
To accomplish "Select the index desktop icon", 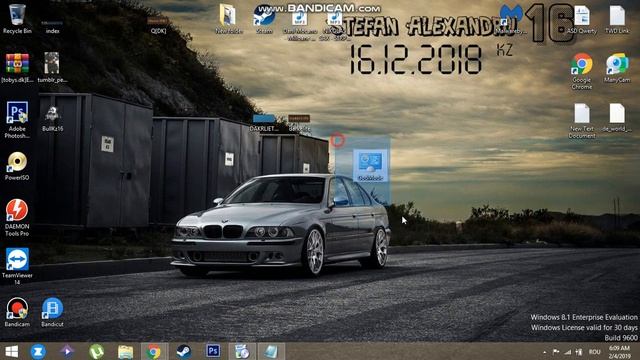I will tap(52, 28).
